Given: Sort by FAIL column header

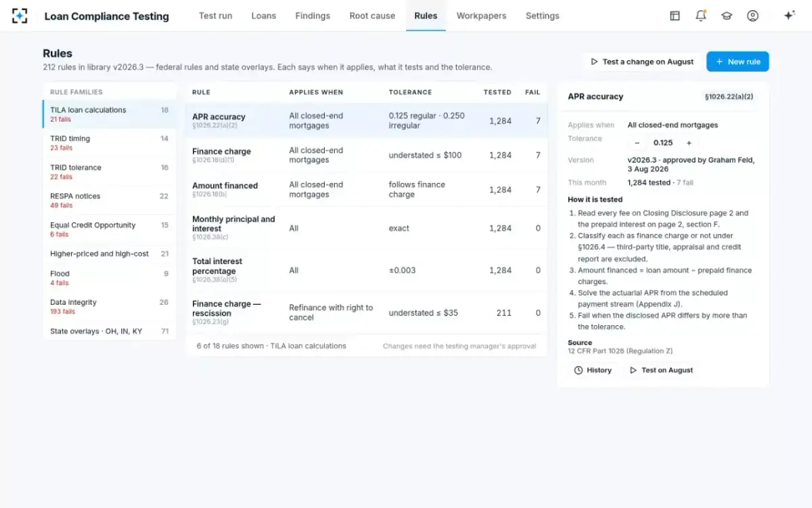Looking at the screenshot, I should (x=533, y=92).
